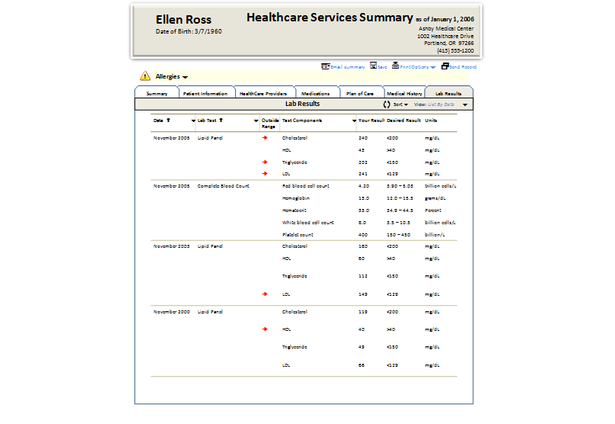
Task: Select the Lab Results tab
Action: (x=448, y=93)
